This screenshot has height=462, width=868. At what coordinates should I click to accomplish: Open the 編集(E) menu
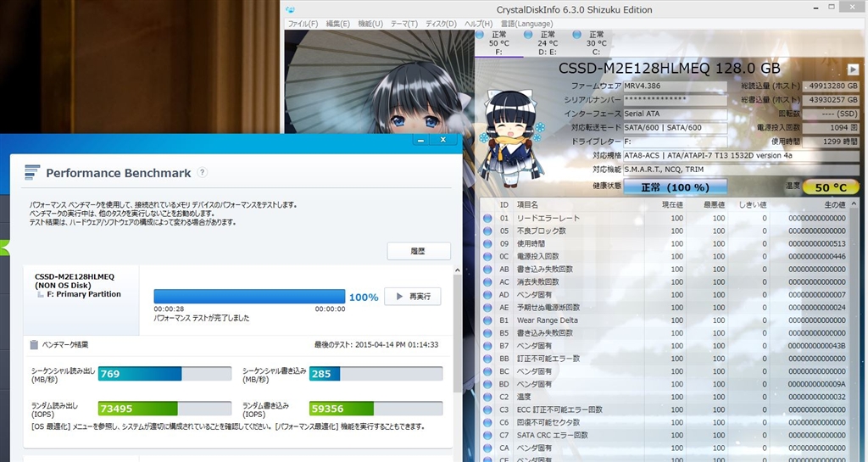pyautogui.click(x=337, y=24)
